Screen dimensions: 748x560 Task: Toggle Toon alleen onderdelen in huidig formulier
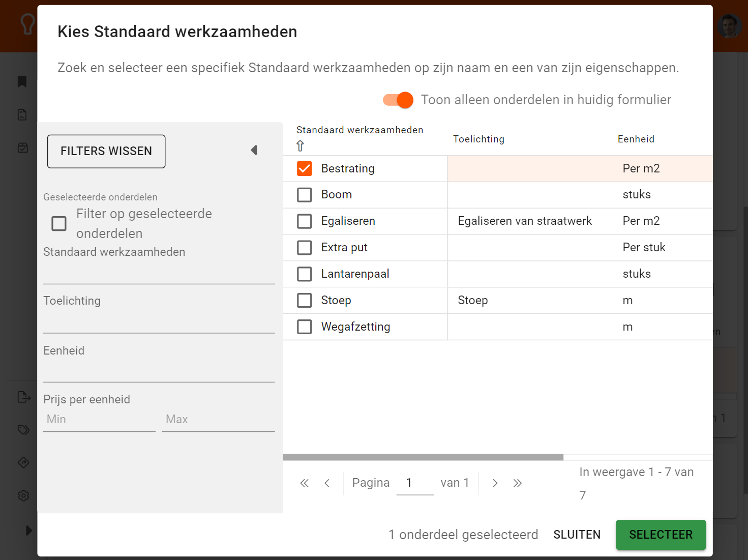point(398,100)
